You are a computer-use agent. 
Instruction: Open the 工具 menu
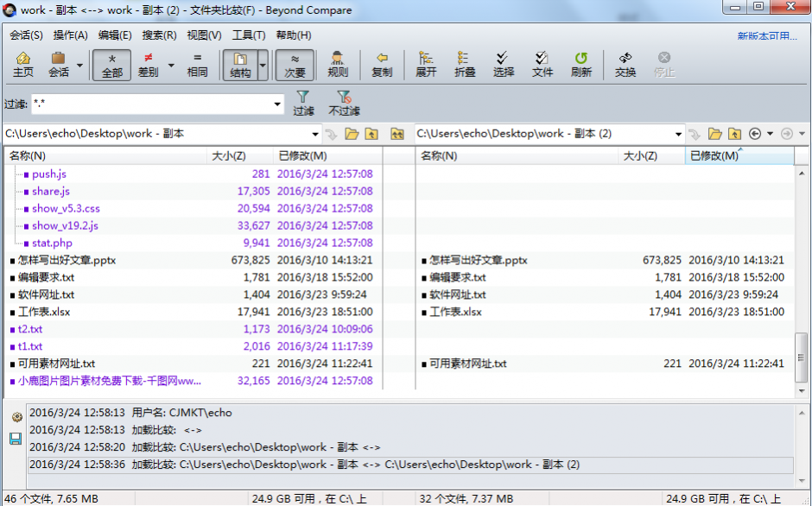[x=250, y=35]
